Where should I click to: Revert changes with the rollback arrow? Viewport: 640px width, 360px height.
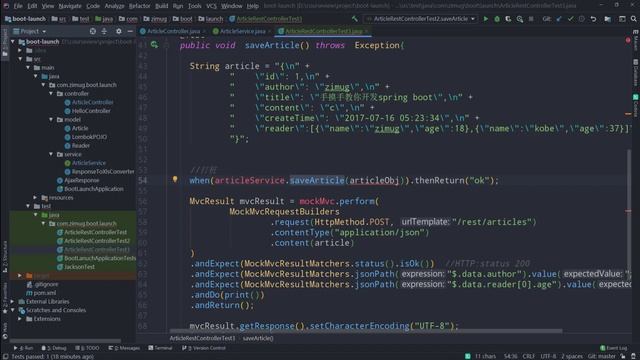tap(593, 19)
